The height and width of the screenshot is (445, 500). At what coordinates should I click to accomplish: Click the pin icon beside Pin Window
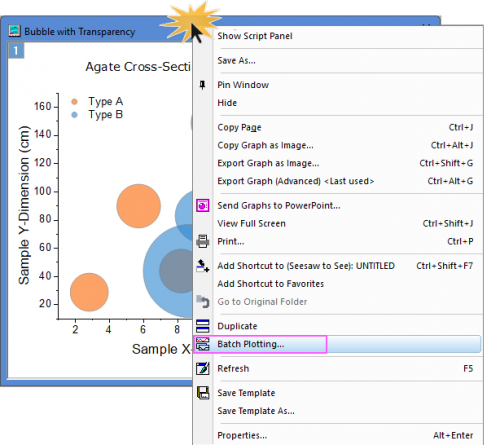click(202, 85)
